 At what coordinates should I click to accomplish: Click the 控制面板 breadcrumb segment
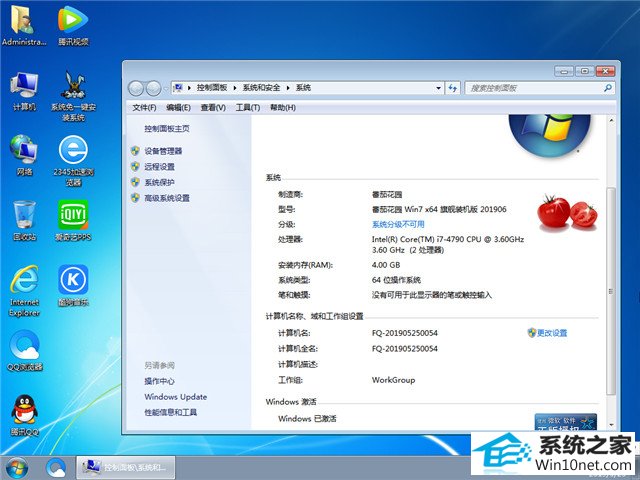(x=211, y=88)
